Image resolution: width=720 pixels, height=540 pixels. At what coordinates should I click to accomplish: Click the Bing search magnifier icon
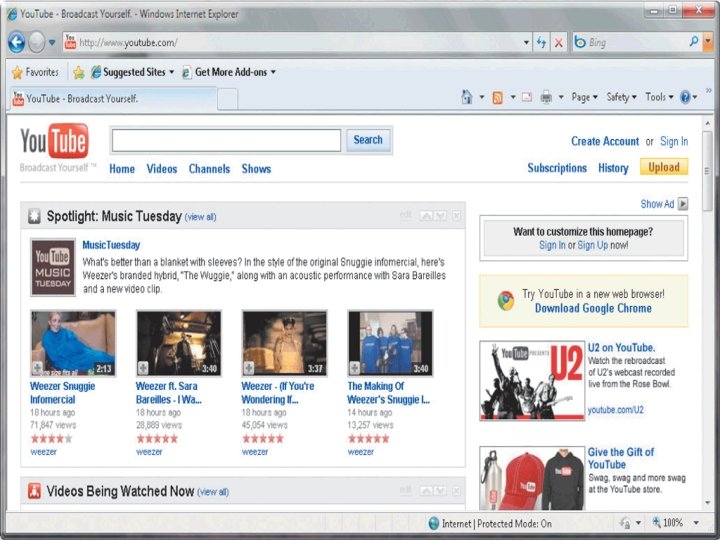click(694, 42)
